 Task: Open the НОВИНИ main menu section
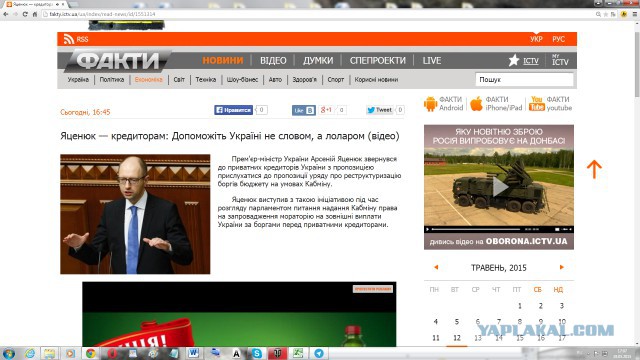pyautogui.click(x=223, y=61)
